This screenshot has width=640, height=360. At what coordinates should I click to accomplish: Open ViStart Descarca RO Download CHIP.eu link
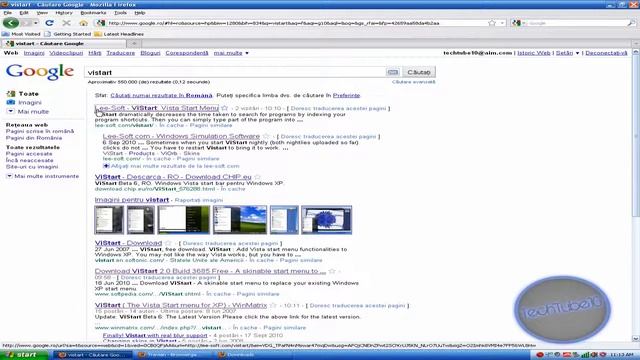173,177
